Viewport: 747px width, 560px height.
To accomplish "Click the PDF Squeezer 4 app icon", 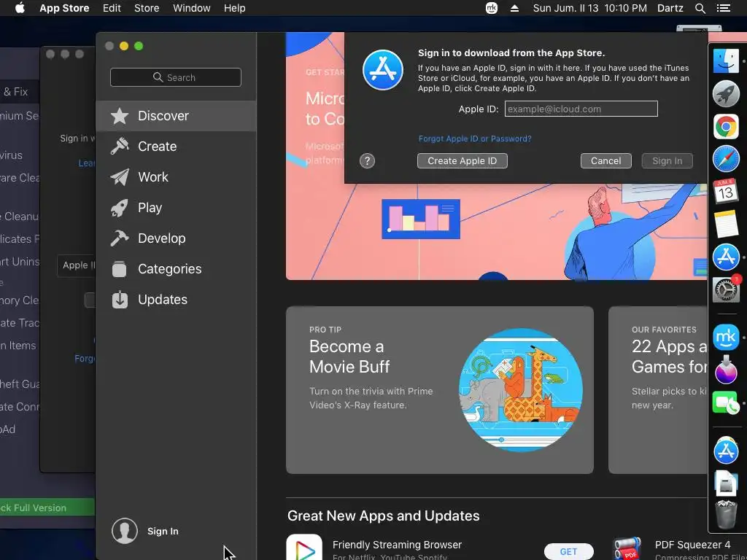I will (x=627, y=548).
